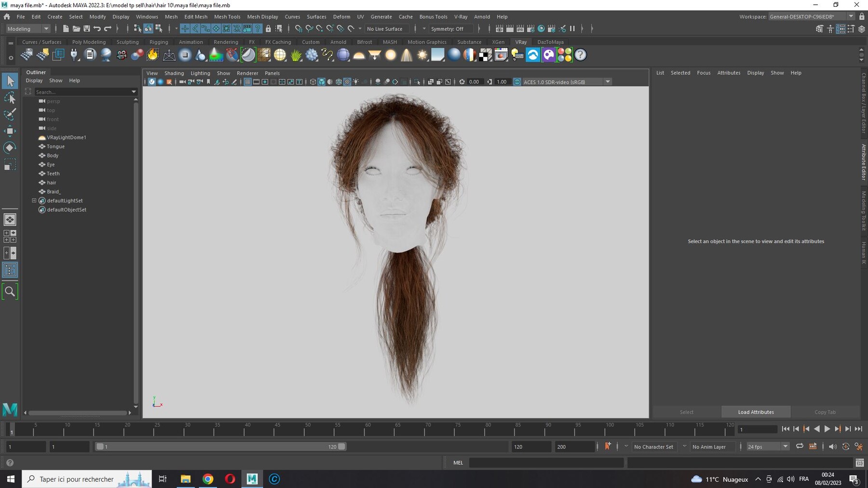Switch to the Sculpting shelf tab
Viewport: 868px width, 488px height.
click(127, 42)
